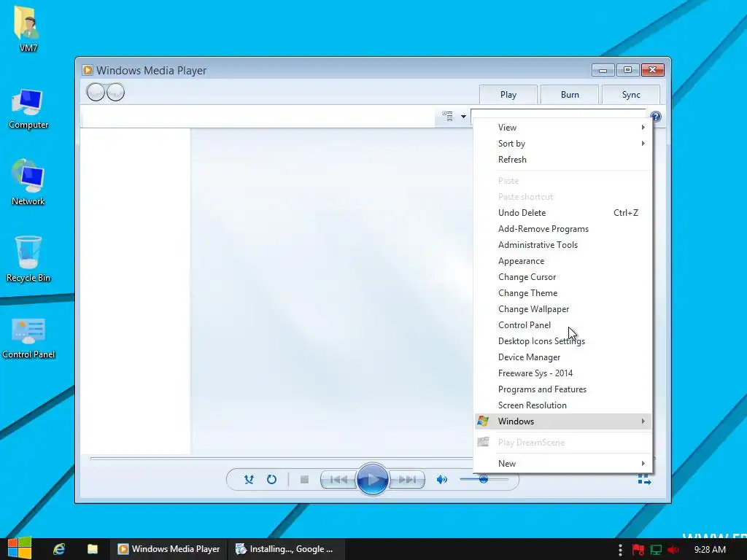
Task: Click the view options icon
Action: pos(447,116)
